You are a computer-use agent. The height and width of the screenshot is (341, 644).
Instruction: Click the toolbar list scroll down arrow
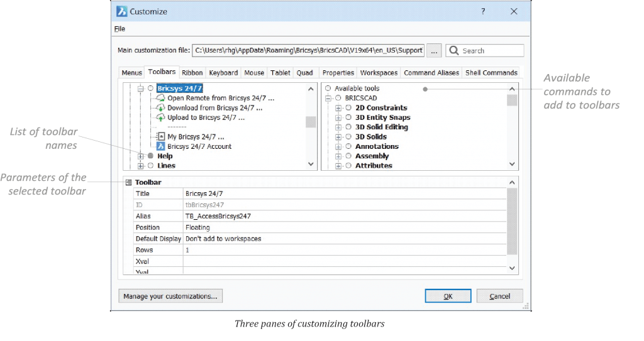(x=311, y=164)
